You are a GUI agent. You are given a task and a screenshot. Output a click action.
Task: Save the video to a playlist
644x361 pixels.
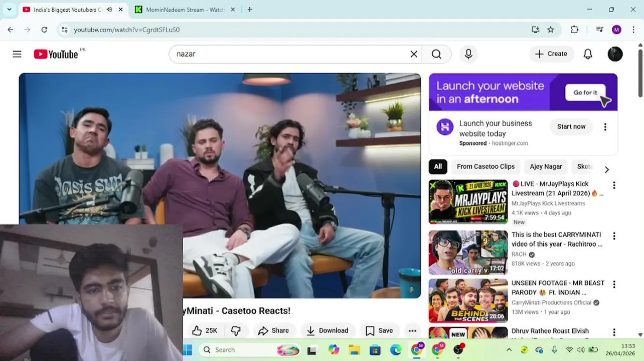coord(379,330)
